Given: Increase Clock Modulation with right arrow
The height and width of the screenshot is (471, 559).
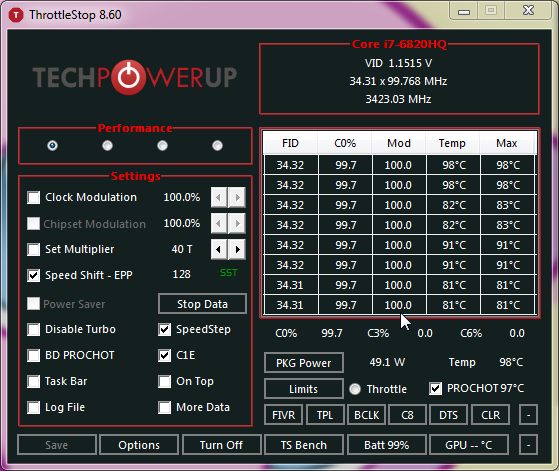Looking at the screenshot, I should (237, 197).
